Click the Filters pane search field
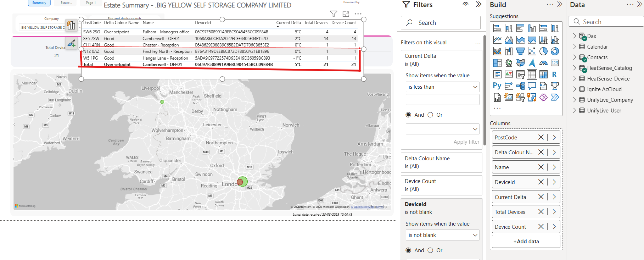 pos(441,23)
